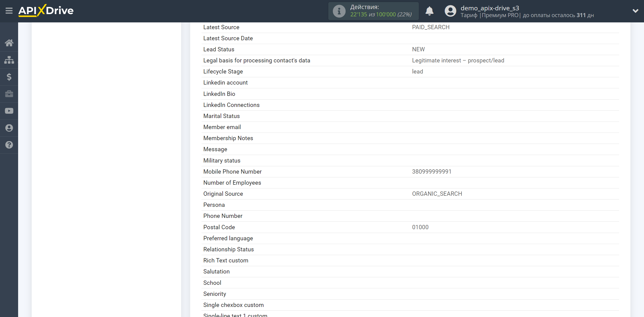Select the Marital Status row
The width and height of the screenshot is (644, 317).
tap(410, 116)
